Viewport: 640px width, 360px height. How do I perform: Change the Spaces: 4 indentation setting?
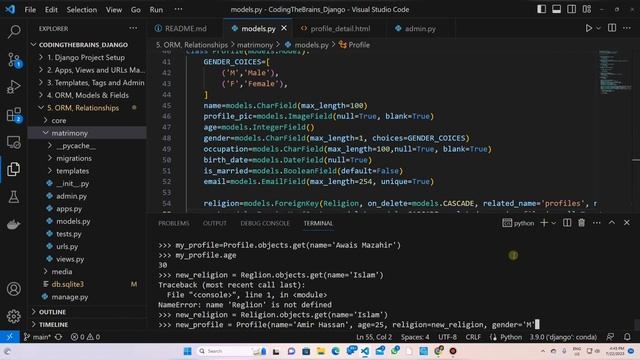click(x=415, y=337)
